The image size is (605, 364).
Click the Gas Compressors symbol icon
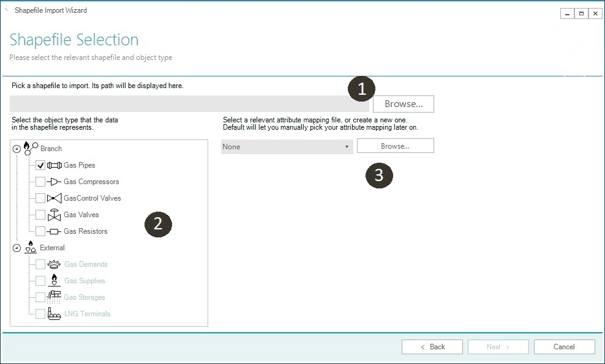coord(54,182)
